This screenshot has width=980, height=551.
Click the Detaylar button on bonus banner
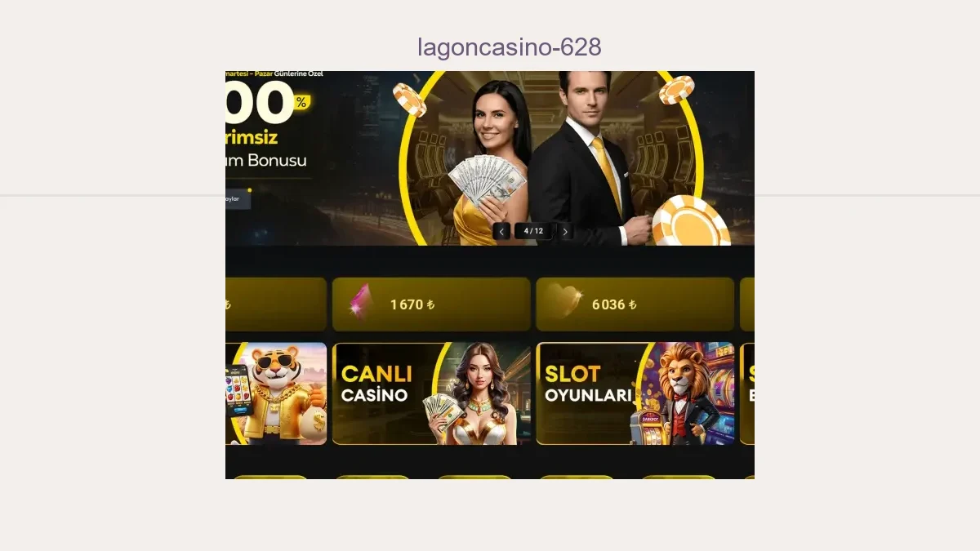tap(236, 198)
